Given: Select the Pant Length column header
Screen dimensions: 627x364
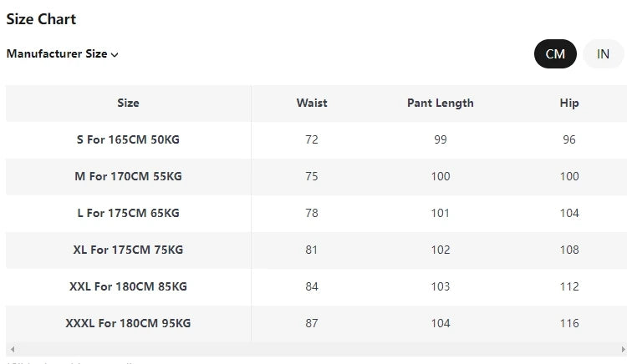Looking at the screenshot, I should click(x=440, y=104).
